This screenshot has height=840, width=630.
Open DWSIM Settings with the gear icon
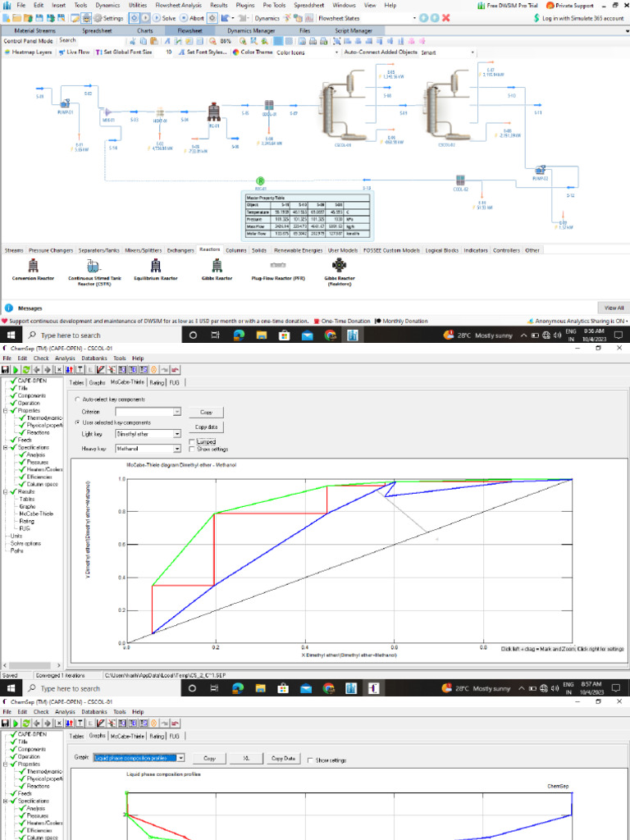click(109, 18)
